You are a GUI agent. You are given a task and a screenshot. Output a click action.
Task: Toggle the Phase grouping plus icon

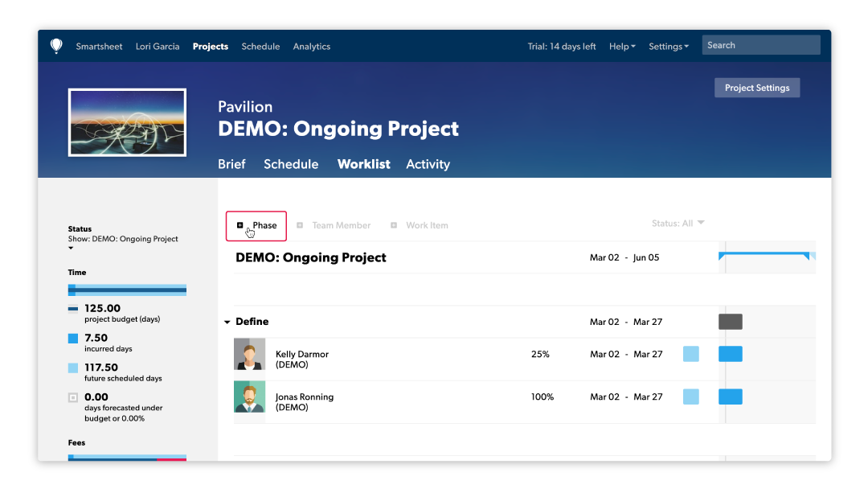(240, 225)
